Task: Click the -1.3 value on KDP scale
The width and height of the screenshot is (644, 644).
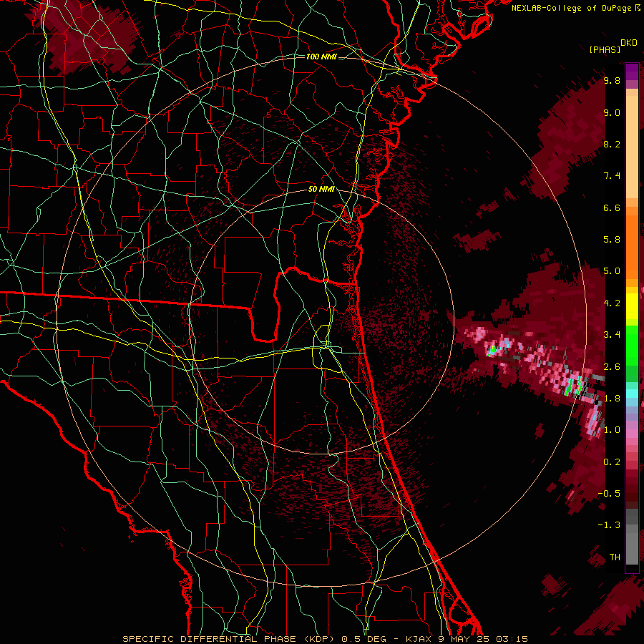Action: click(609, 525)
